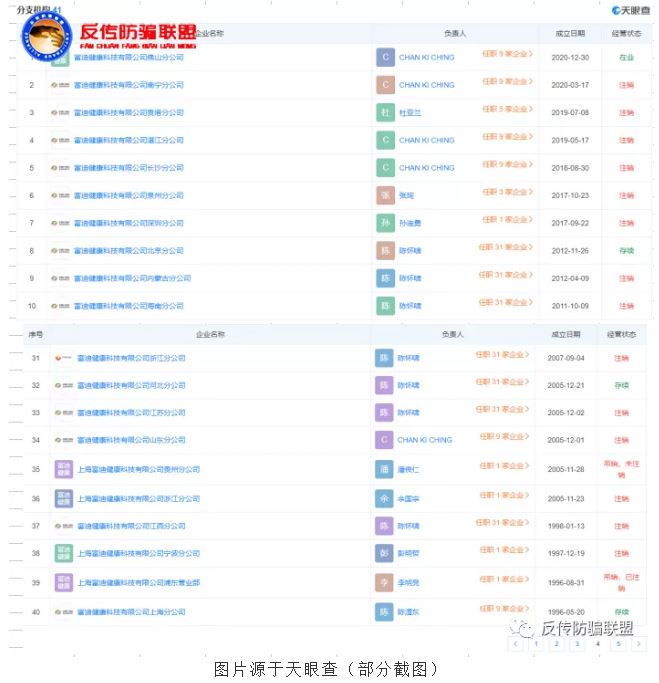Screen dimensions: 659x683
Task: Click the 成立日期 header in upper table
Action: [x=570, y=34]
